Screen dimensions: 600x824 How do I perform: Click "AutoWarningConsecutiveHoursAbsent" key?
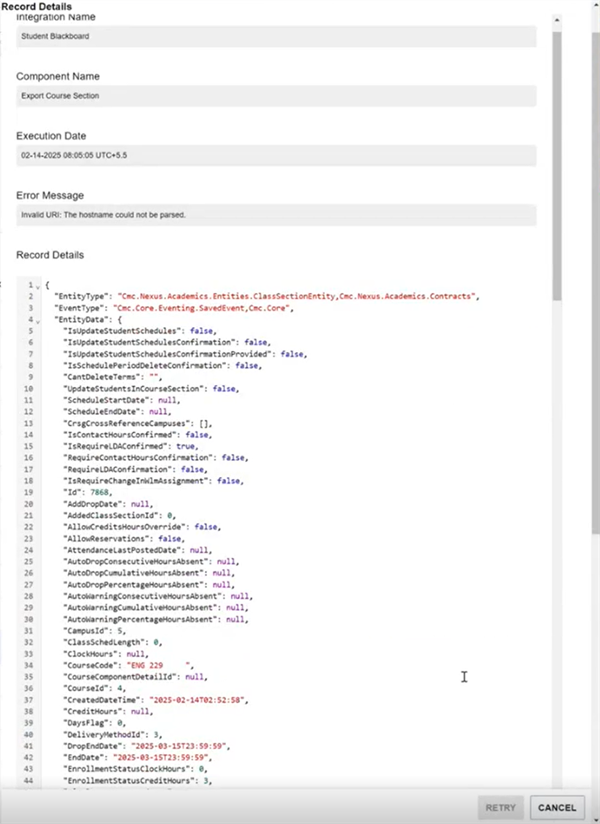click(142, 596)
